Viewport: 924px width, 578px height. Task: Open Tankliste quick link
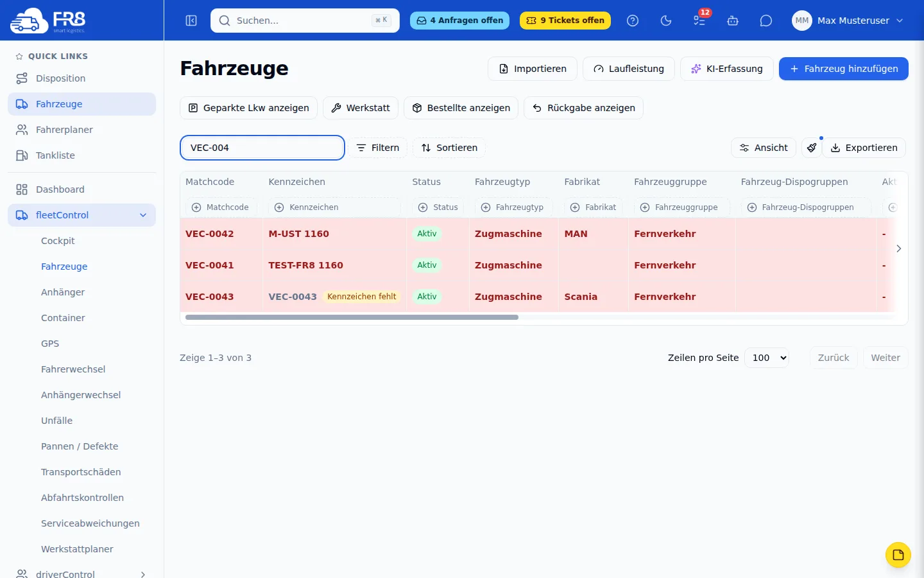tap(81, 155)
